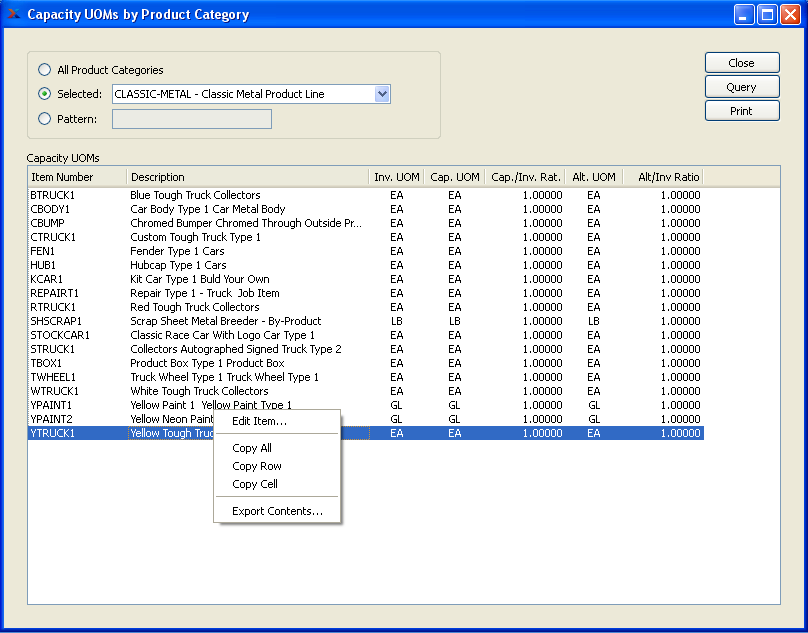
Task: Select the SHSCRAP1 scrap sheet metal row
Action: click(x=56, y=321)
